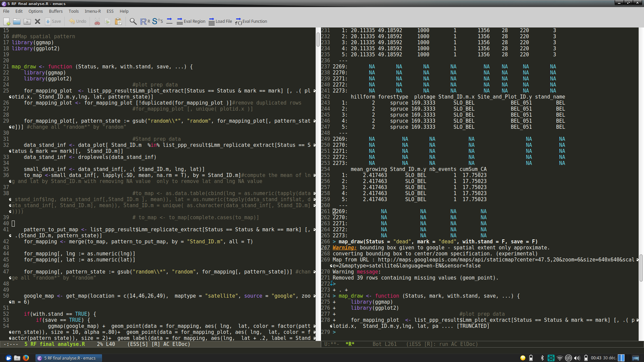Click the Search magnifier icon

tap(133, 21)
